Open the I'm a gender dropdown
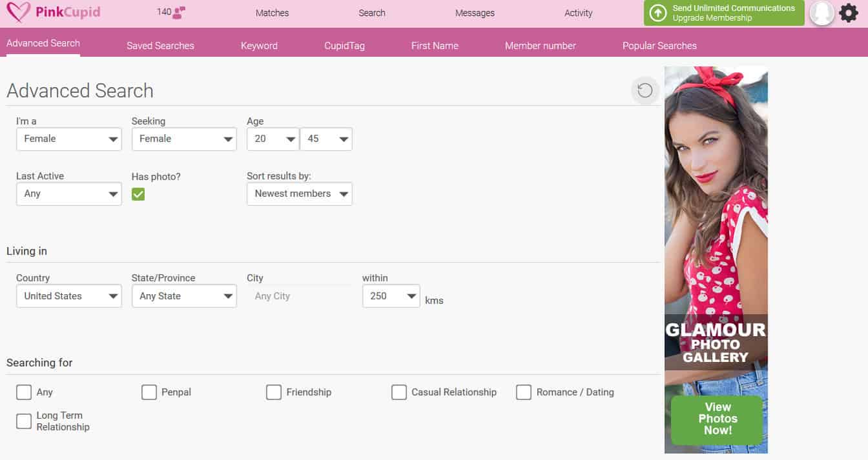This screenshot has width=868, height=460. click(69, 139)
